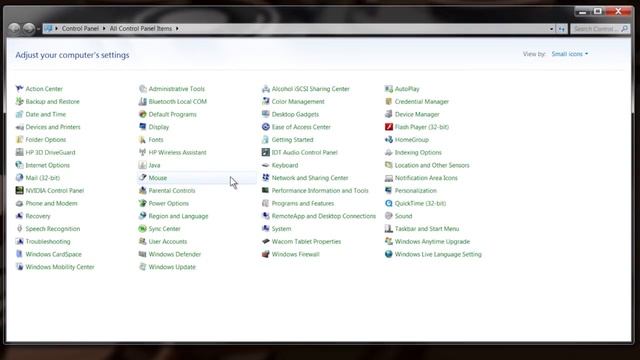This screenshot has width=640, height=360.
Task: Open the AutoPlay link
Action: (407, 89)
